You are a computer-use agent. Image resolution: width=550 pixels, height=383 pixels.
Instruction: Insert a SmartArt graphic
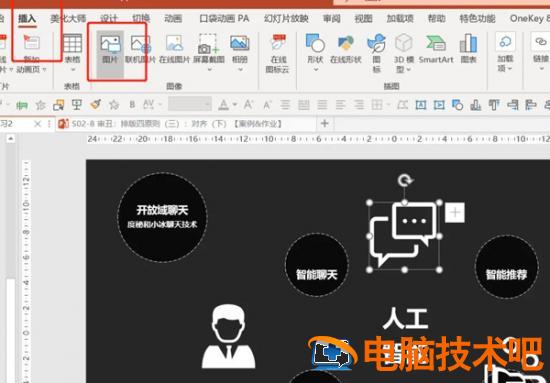(x=436, y=49)
